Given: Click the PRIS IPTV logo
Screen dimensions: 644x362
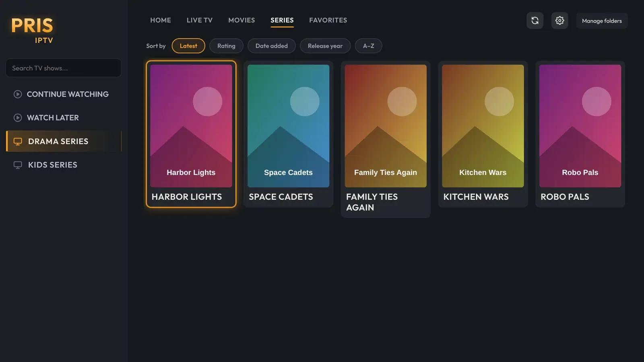Looking at the screenshot, I should click(32, 30).
